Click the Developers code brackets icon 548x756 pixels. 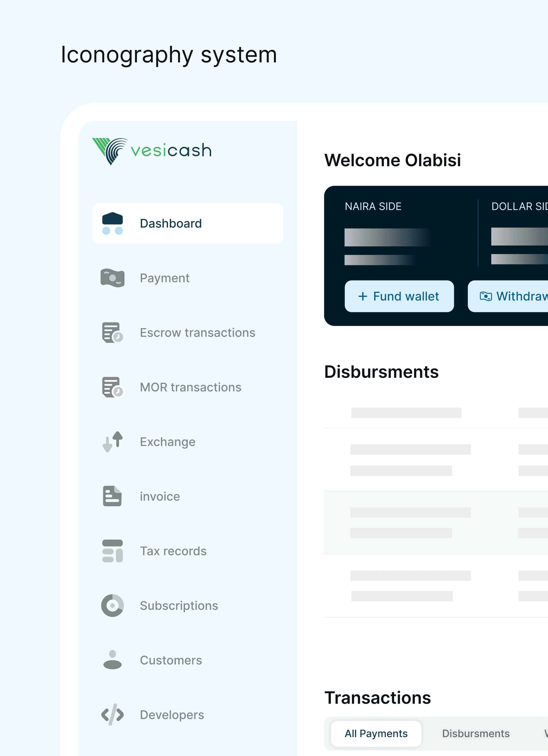pyautogui.click(x=112, y=714)
